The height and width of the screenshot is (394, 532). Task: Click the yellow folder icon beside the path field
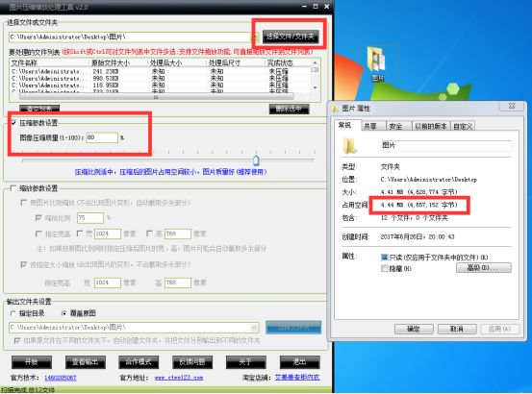coord(255,37)
